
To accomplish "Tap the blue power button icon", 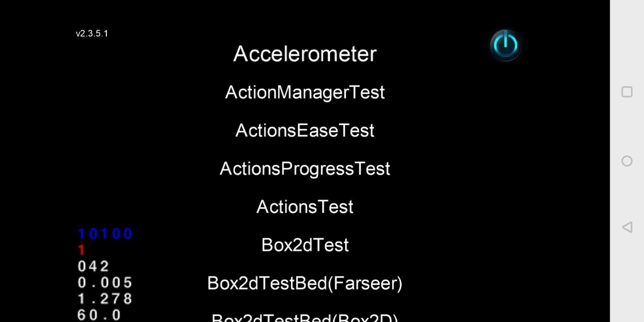I will tap(506, 45).
